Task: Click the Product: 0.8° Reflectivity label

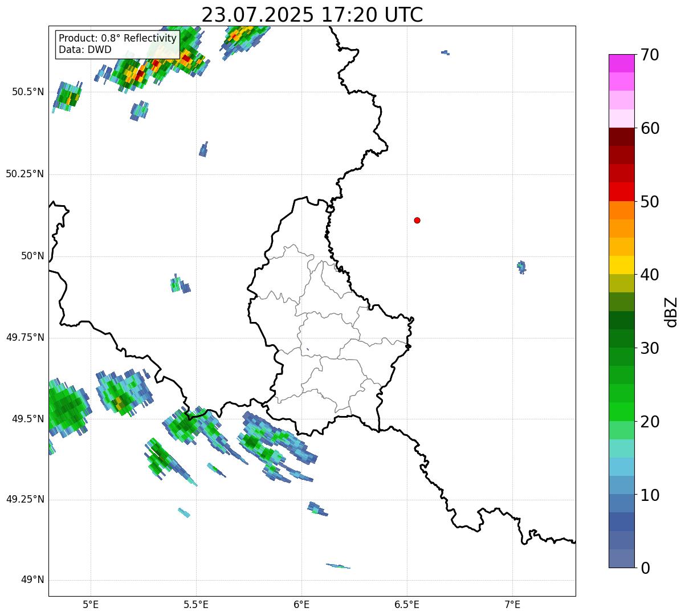Action: click(x=118, y=38)
